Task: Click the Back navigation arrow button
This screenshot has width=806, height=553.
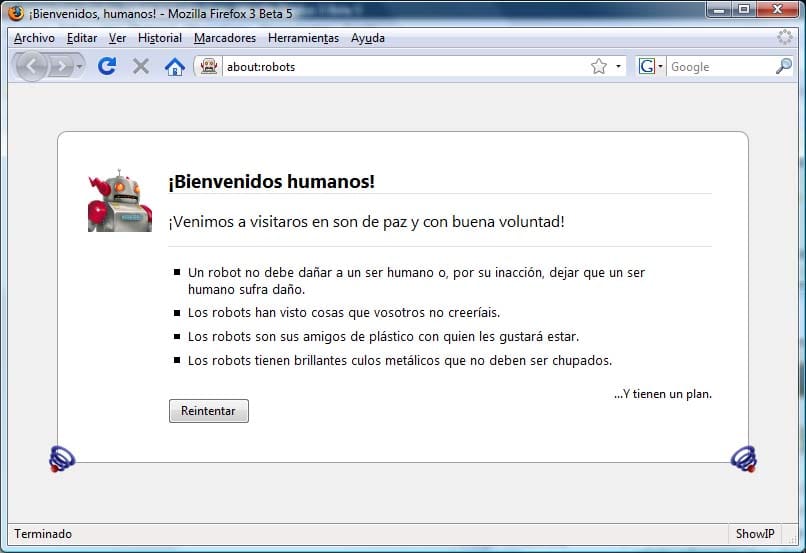Action: pyautogui.click(x=31, y=66)
